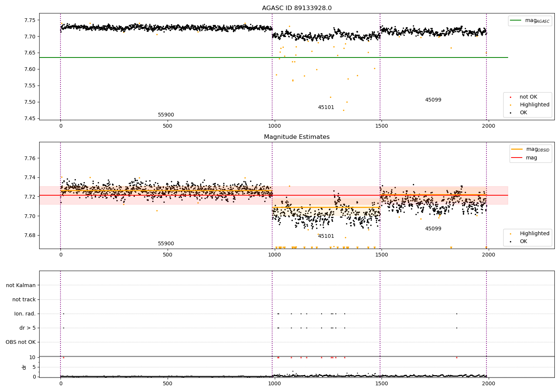560x392 pixels.
Task: Click the 'dr' axis label in the bottom plot
Action: coord(24,367)
